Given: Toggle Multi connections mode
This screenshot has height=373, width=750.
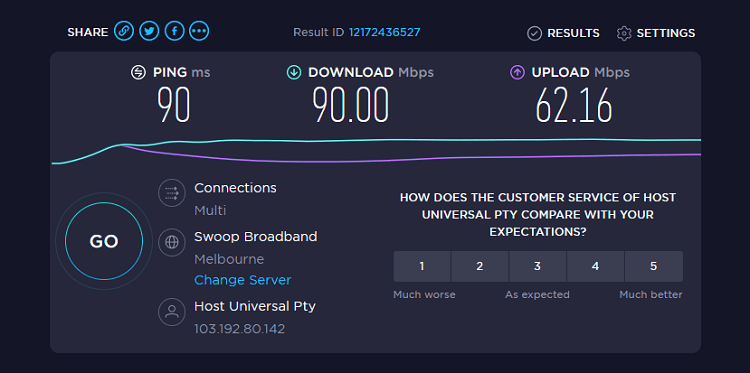Looking at the screenshot, I should click(x=210, y=211).
